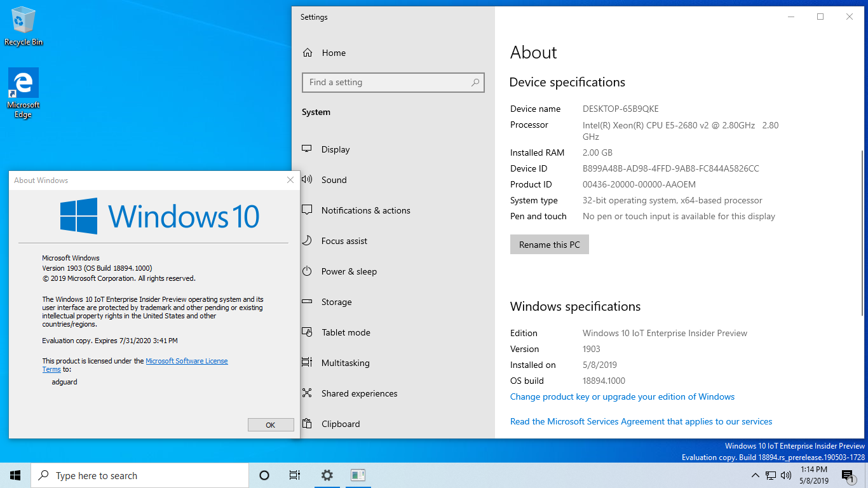The image size is (868, 488).
Task: Click the Sound speaker icon in sidebar
Action: [307, 180]
